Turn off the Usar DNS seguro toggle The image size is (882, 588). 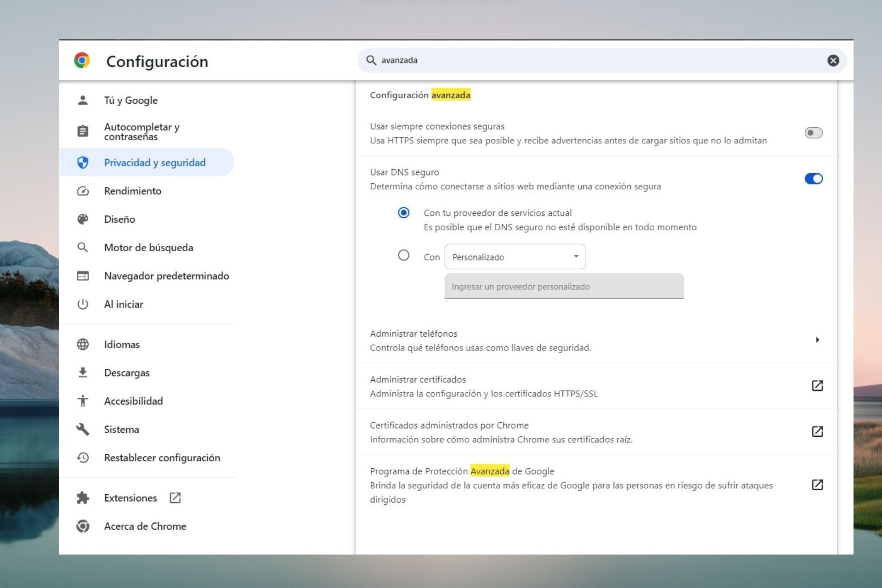coord(814,179)
